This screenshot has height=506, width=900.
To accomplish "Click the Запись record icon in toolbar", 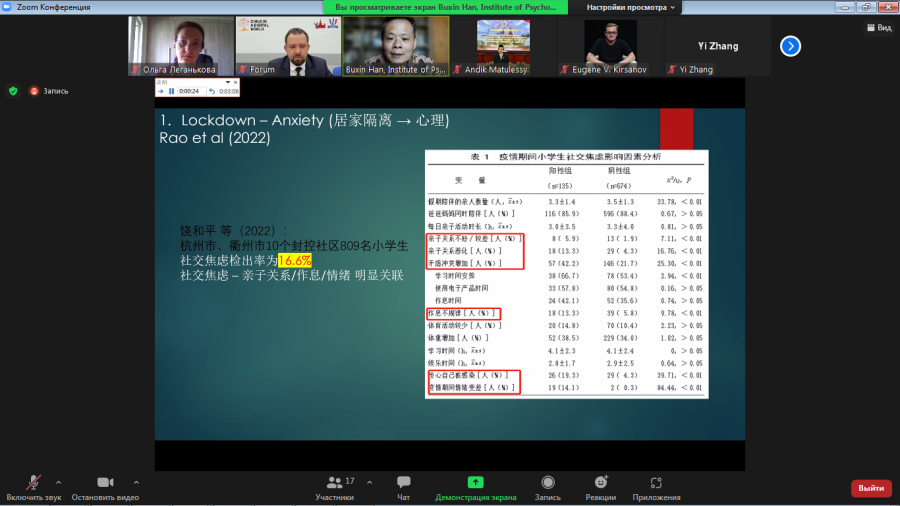I will (548, 482).
